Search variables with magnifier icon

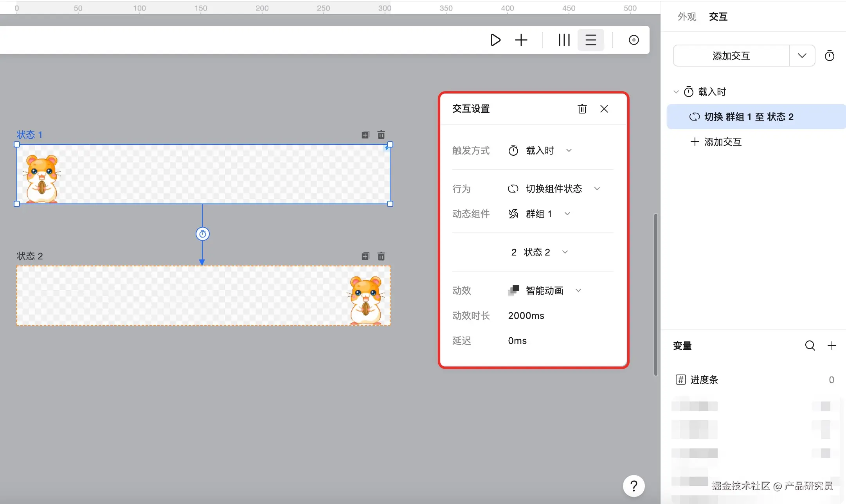[810, 346]
